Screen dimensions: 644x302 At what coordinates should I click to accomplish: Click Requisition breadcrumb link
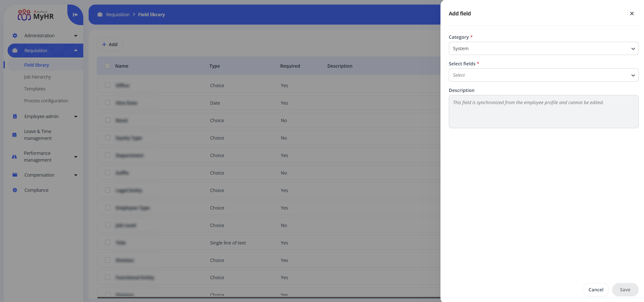coord(118,14)
